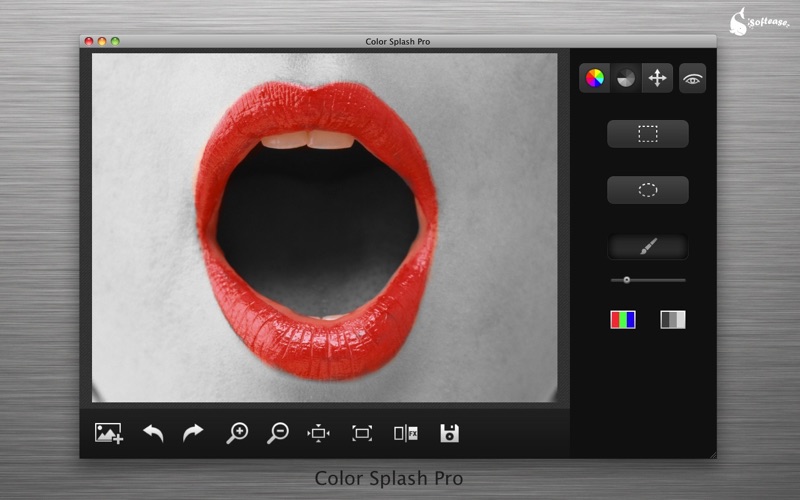800x500 pixels.
Task: Enable the move/pan arrows mode
Action: pyautogui.click(x=657, y=78)
